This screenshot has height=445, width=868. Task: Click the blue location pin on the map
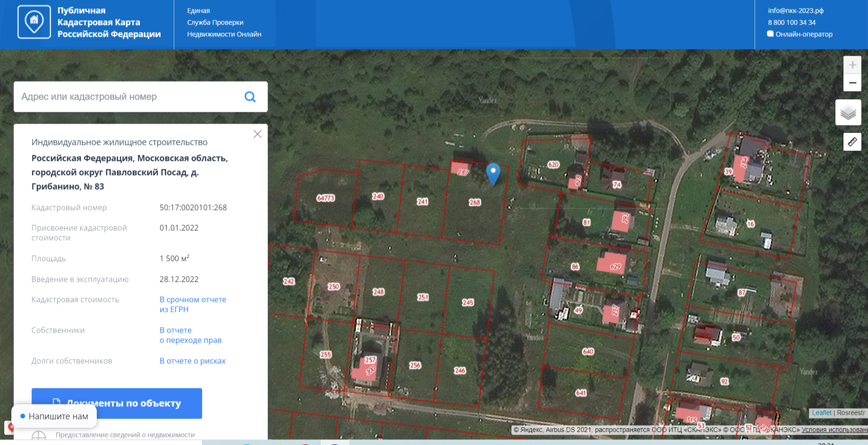(493, 174)
